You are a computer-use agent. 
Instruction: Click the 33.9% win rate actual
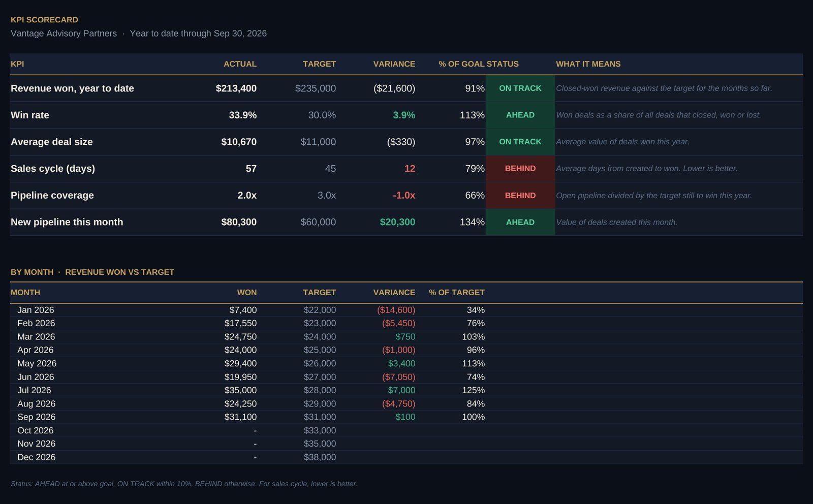coord(242,115)
